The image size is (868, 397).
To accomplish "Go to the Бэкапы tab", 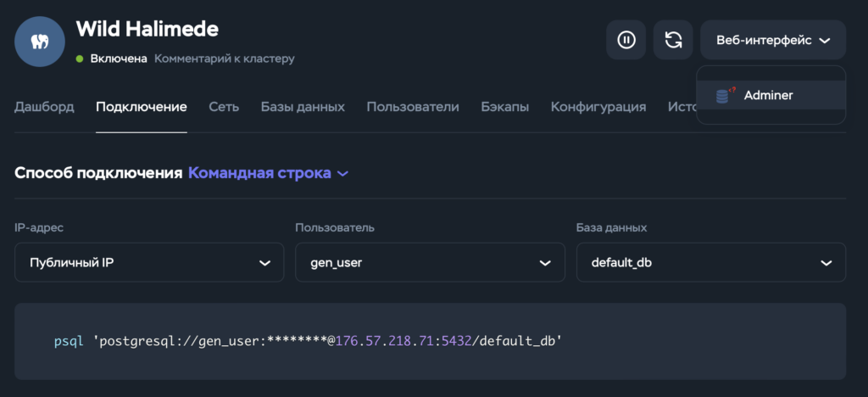I will click(x=505, y=107).
